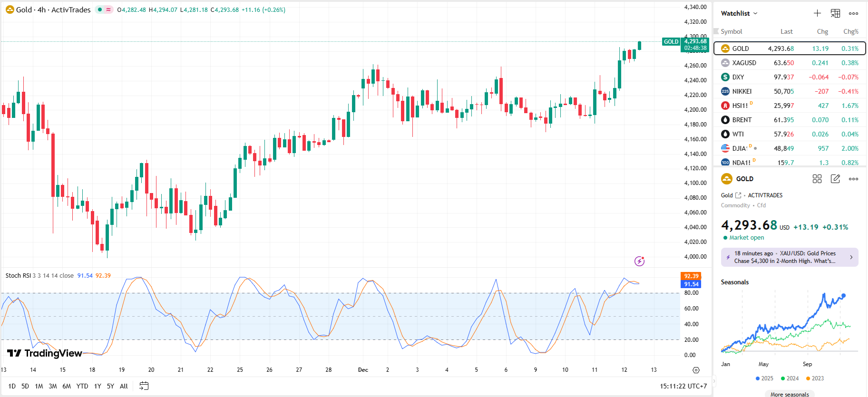The height and width of the screenshot is (397, 868).
Task: Open the watchlist three-dot more menu
Action: 853,13
